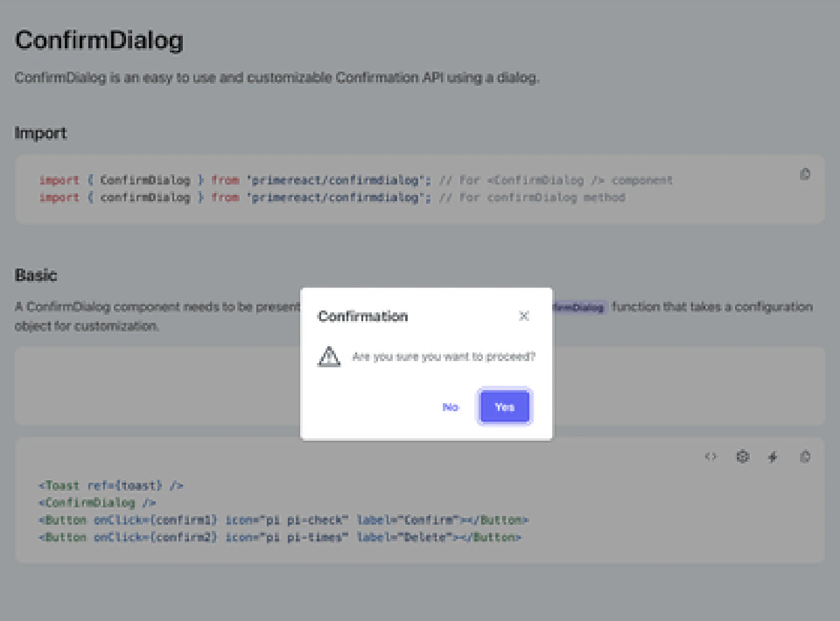Confirm by clicking the Yes button
The image size is (840, 621).
click(x=505, y=407)
